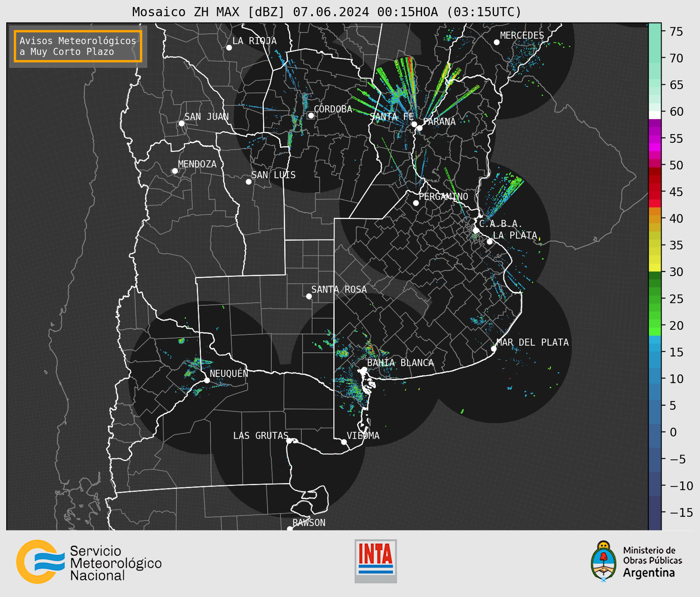Click the light blue 15 dBZ color band
The height and width of the screenshot is (597, 700).
point(655,348)
